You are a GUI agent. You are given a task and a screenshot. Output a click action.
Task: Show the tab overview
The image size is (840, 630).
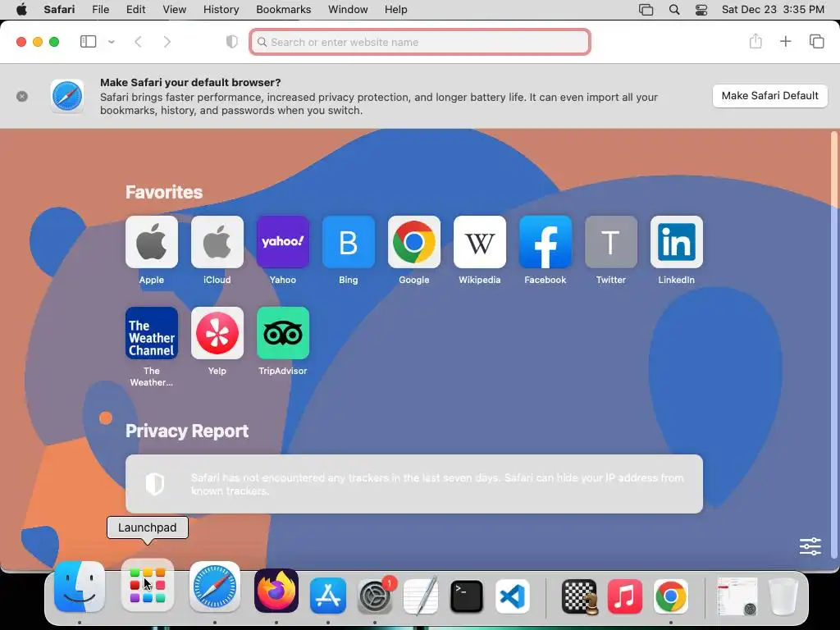click(x=816, y=42)
